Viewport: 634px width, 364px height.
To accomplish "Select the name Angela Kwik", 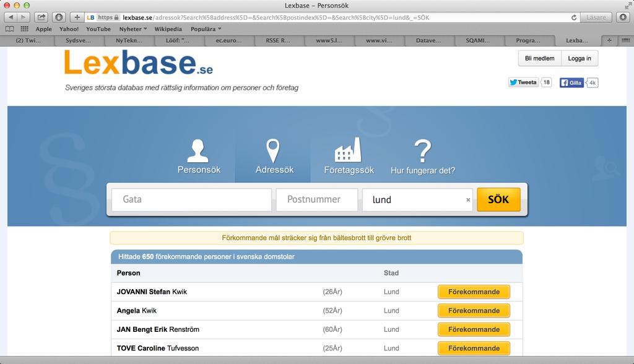I will pos(136,311).
